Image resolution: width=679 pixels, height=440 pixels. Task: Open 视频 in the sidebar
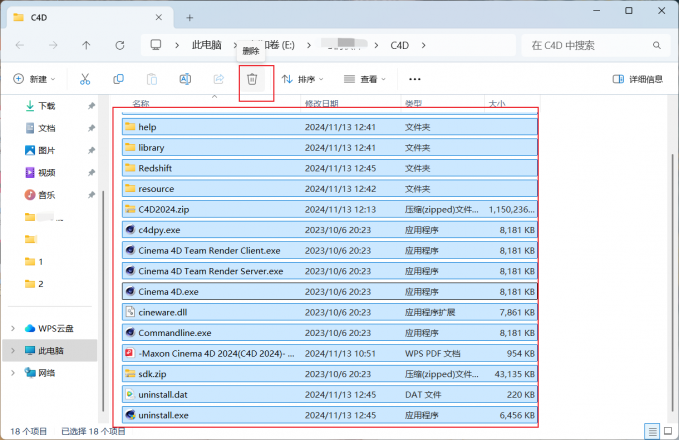[x=47, y=173]
